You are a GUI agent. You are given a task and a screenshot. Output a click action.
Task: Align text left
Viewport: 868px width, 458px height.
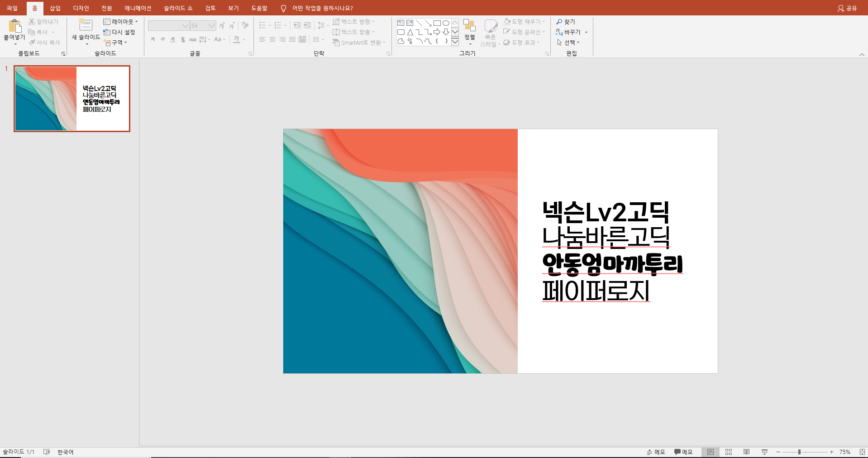[262, 39]
